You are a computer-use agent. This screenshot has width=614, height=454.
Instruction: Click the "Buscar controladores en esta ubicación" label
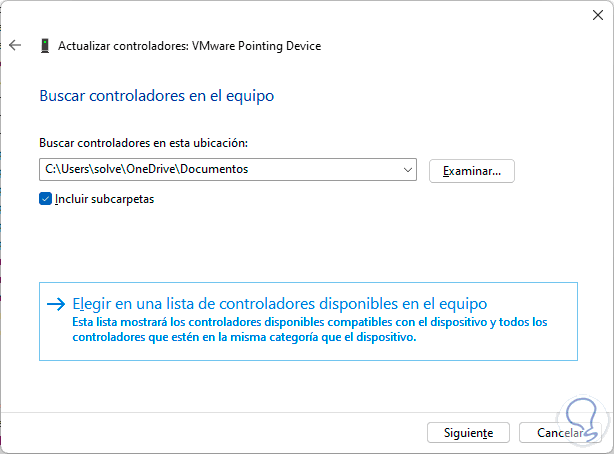point(143,143)
